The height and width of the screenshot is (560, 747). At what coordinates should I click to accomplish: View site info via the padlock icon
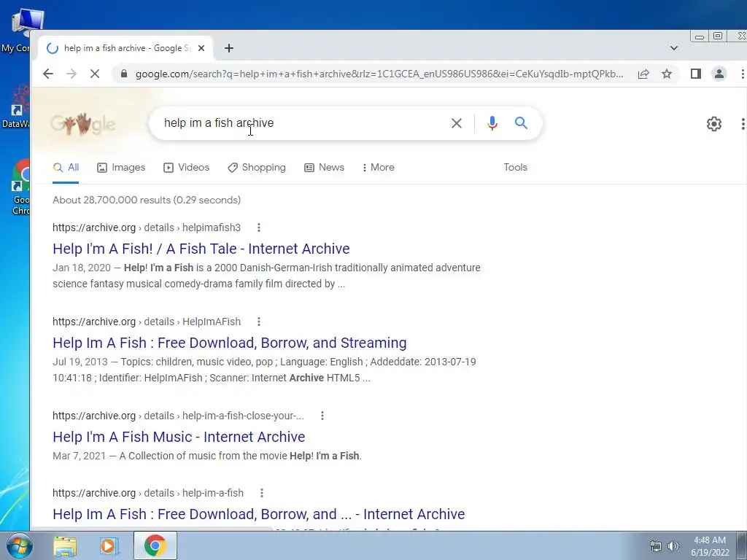point(124,74)
